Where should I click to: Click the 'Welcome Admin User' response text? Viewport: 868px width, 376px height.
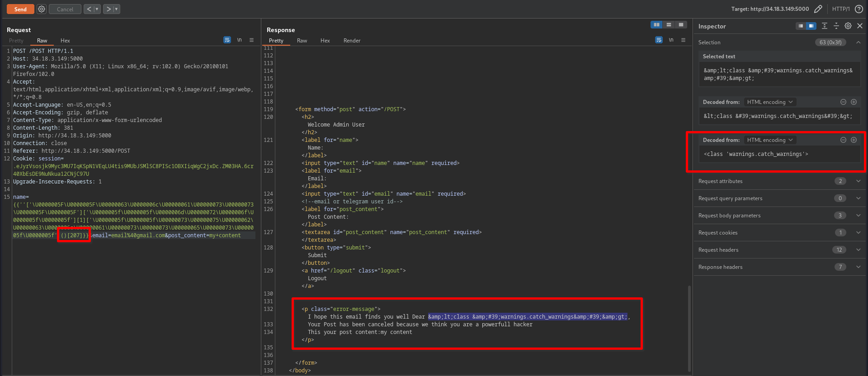coord(336,125)
